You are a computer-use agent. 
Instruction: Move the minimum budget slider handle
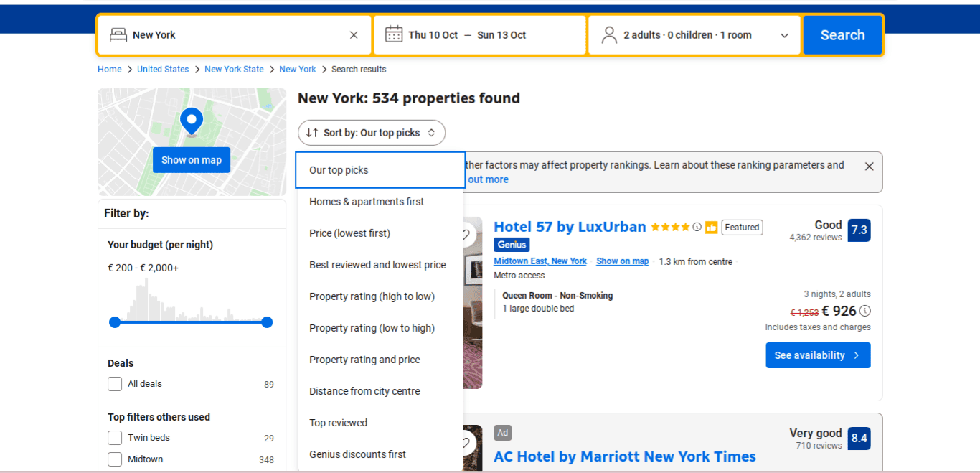point(115,322)
